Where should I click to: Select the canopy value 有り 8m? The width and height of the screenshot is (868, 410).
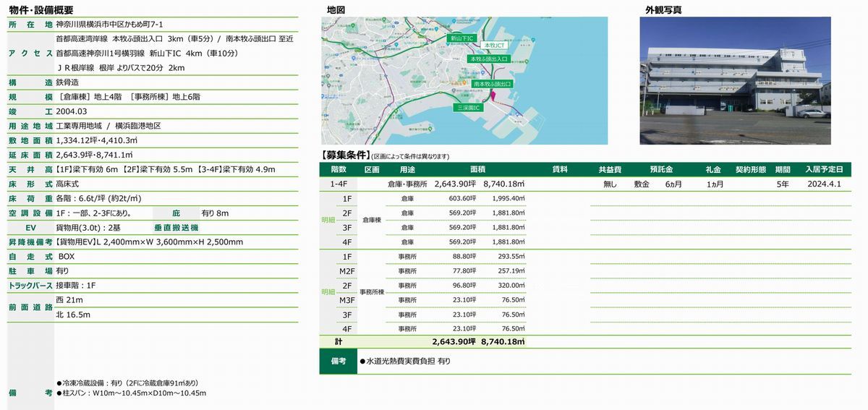click(x=215, y=213)
